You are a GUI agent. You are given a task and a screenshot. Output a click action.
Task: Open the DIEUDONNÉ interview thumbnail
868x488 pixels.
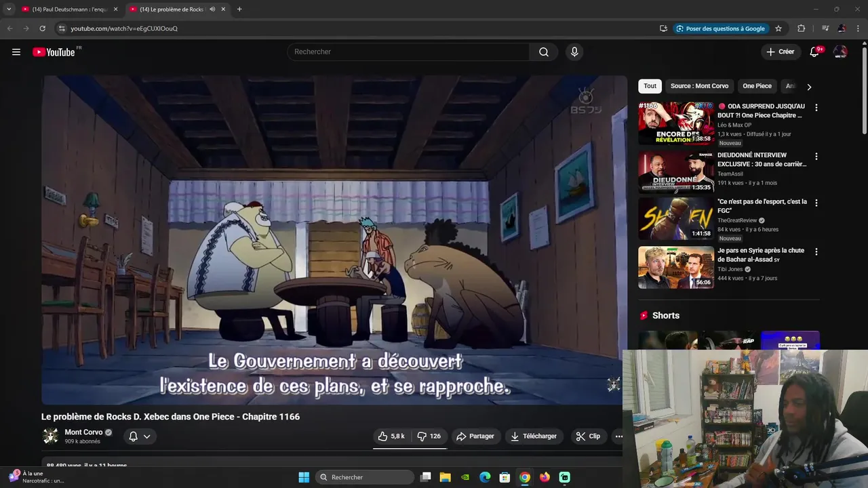tap(676, 172)
